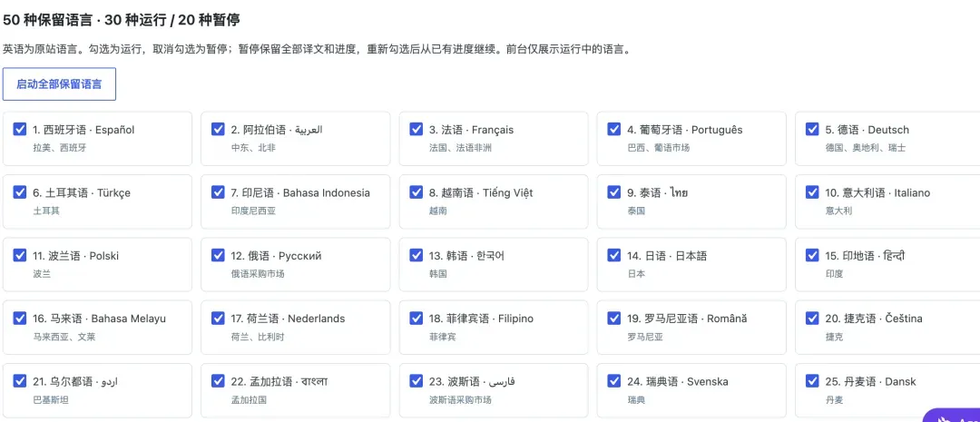Click the subtitle 拉美、西班牙
This screenshot has width=980, height=422.
click(60, 148)
